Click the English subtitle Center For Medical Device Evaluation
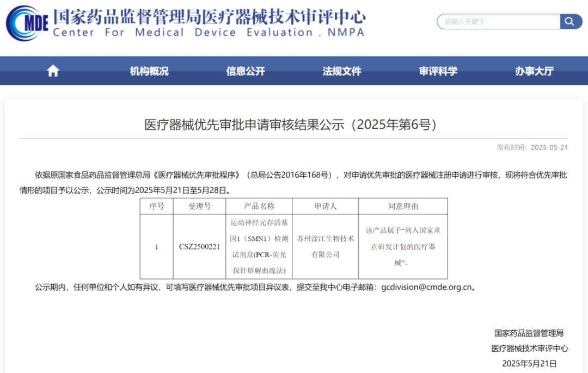588x373 pixels. pos(209,33)
